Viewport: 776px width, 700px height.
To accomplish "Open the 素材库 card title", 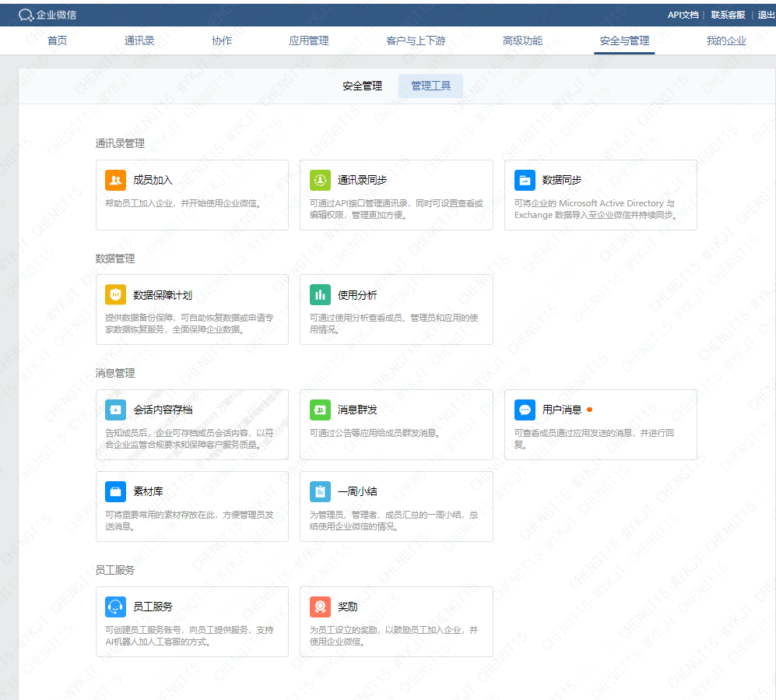I will point(148,491).
